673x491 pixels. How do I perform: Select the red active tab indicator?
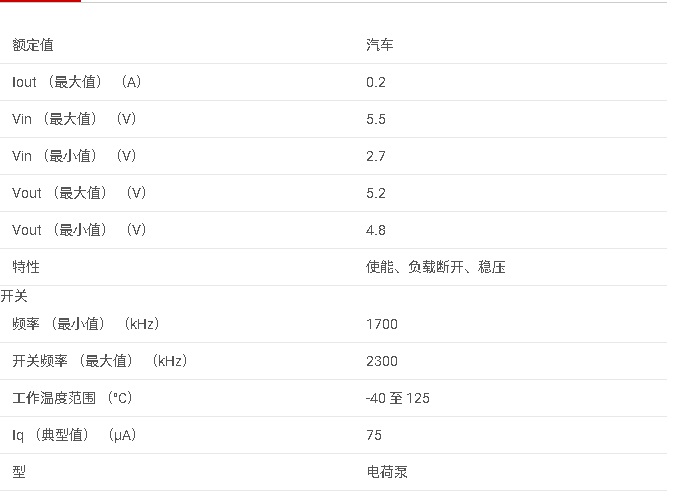pos(40,1)
